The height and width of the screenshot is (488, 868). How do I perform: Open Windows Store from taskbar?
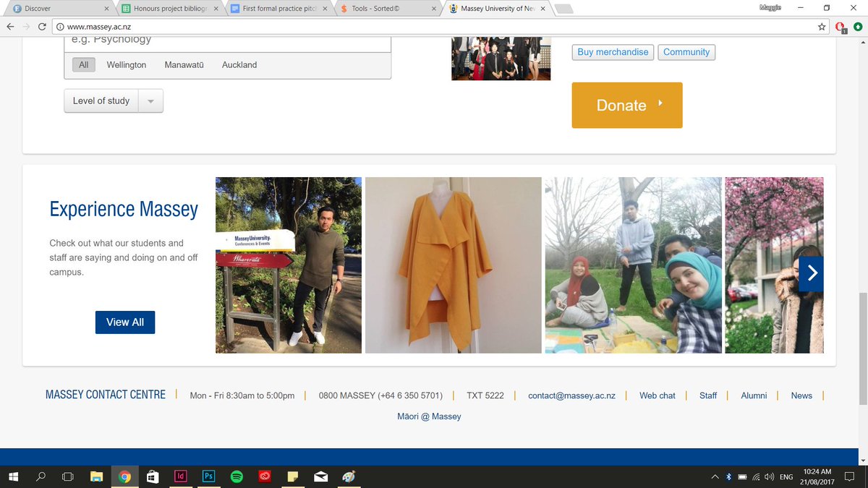tap(153, 477)
